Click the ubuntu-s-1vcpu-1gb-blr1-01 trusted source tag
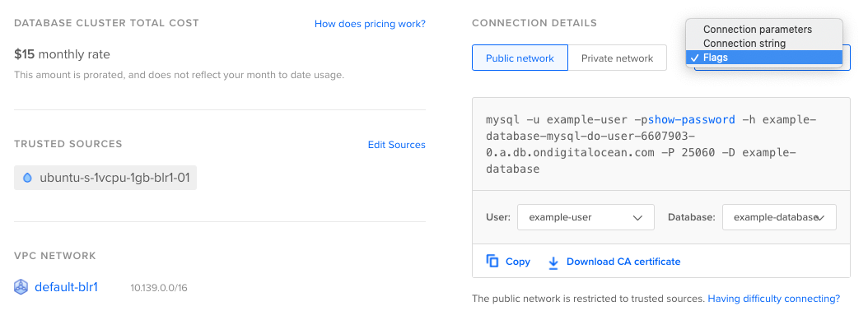 click(105, 178)
